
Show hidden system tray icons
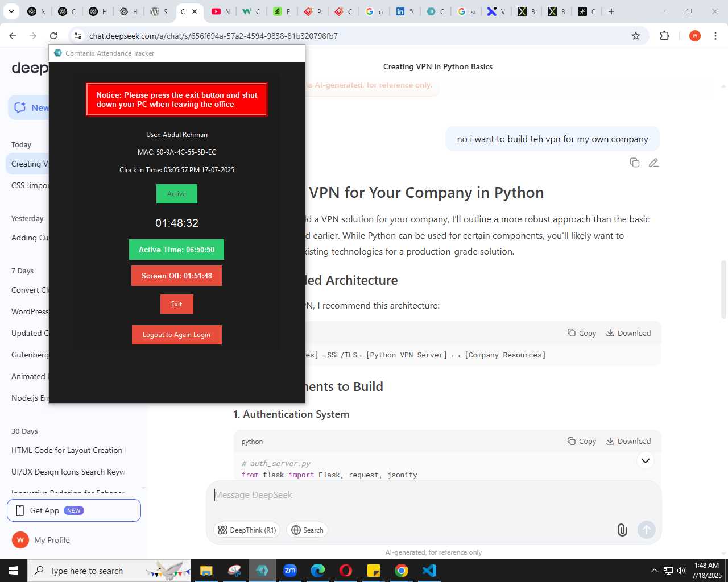(654, 571)
